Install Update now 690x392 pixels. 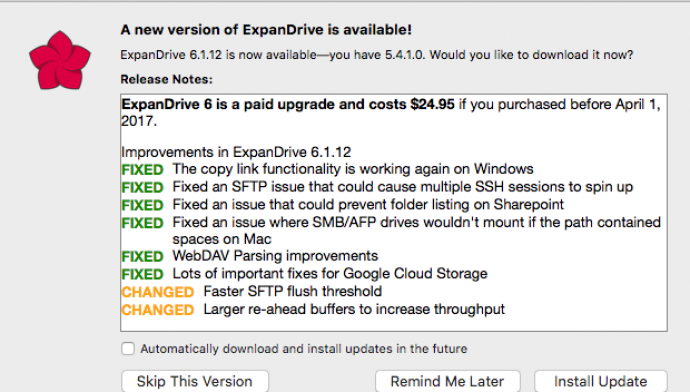601,381
